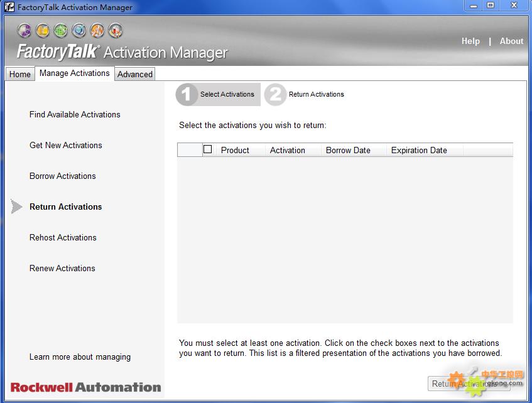Open Get New Activations
Viewport: 532px width, 403px height.
click(x=66, y=145)
